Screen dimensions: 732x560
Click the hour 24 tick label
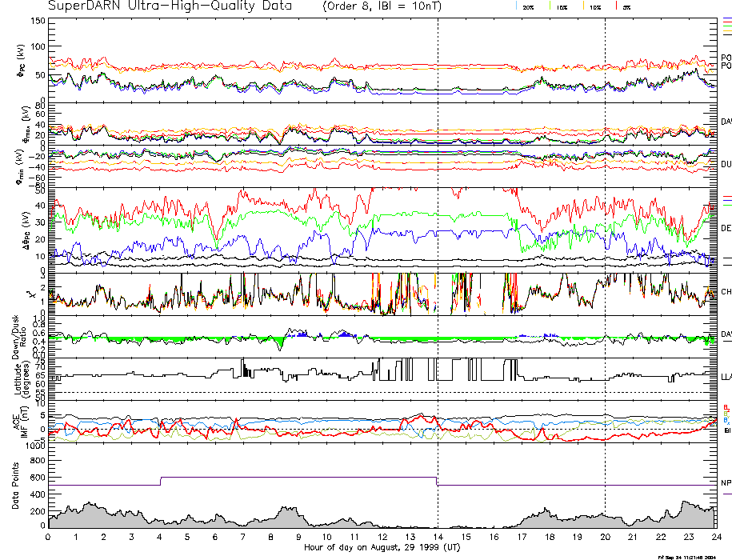(x=716, y=536)
